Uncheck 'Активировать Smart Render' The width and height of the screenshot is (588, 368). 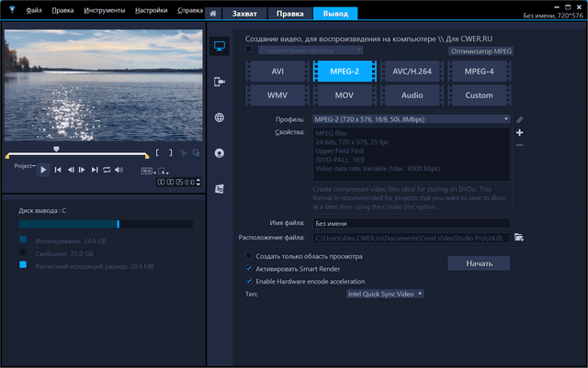coord(249,269)
